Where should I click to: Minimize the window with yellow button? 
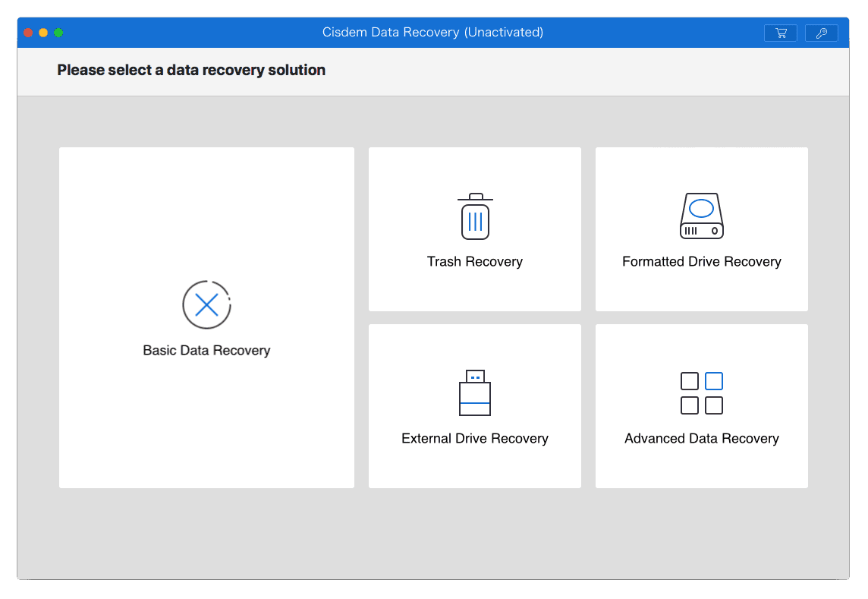coord(43,33)
